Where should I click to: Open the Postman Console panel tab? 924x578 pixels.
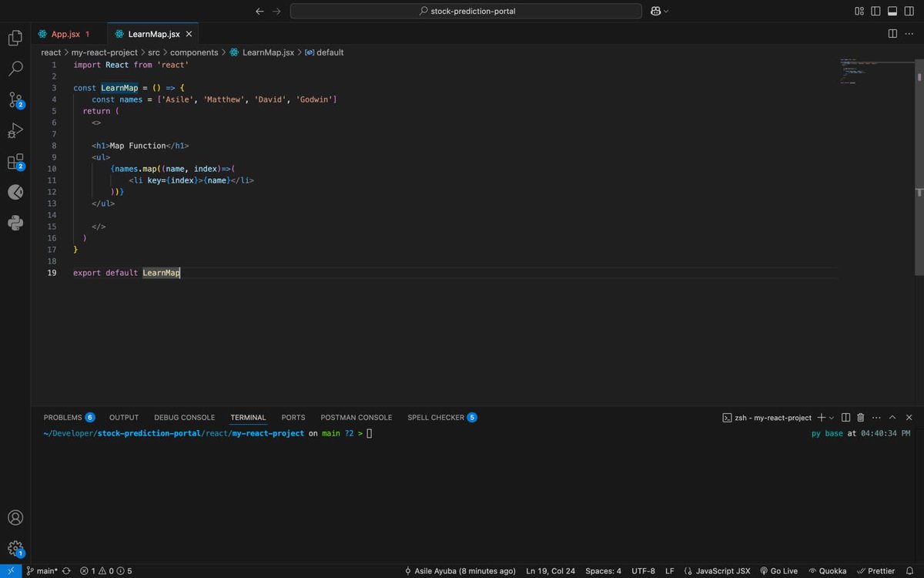coord(357,418)
